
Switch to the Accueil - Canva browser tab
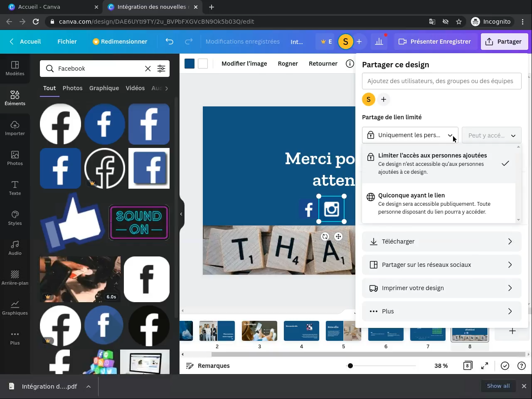[53, 7]
